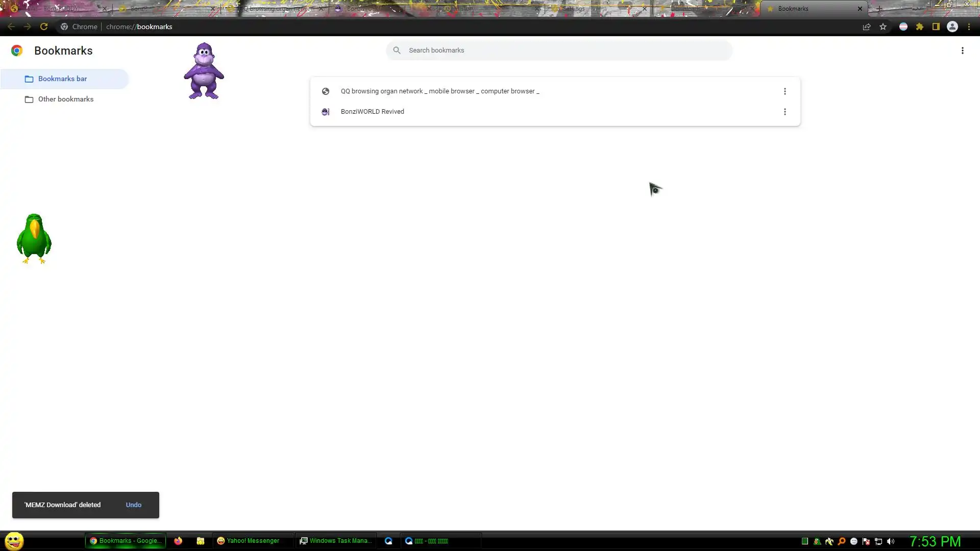980x551 pixels.
Task: Select the Other bookmarks folder
Action: point(65,99)
